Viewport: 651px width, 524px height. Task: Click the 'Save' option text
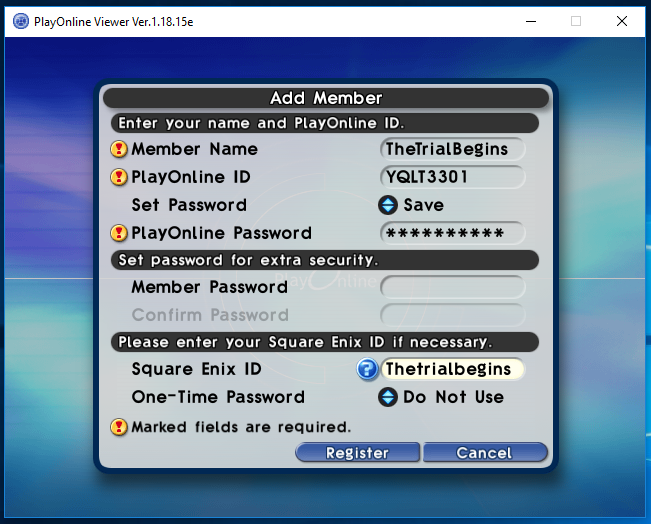pos(423,205)
